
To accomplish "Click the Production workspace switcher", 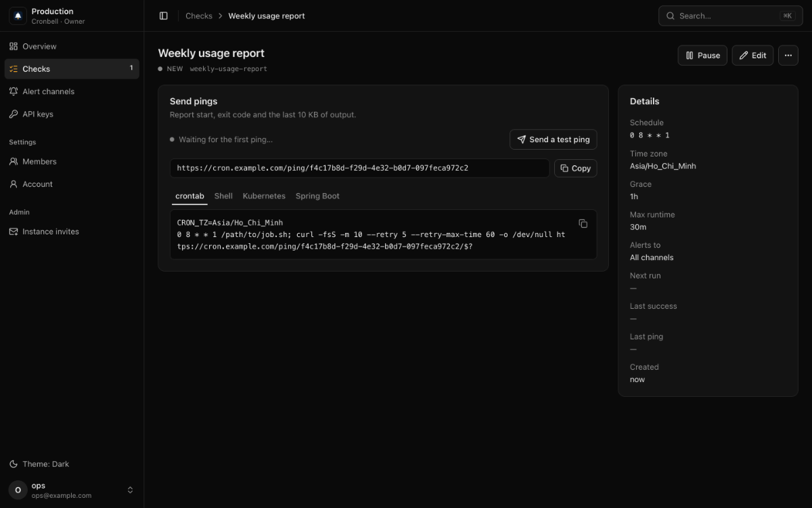I will (x=72, y=16).
